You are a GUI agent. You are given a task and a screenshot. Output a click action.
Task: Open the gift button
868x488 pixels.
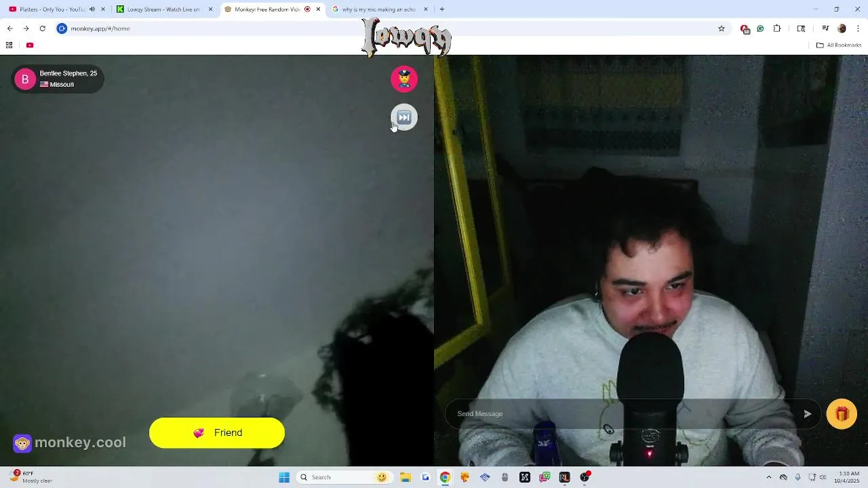coord(842,414)
